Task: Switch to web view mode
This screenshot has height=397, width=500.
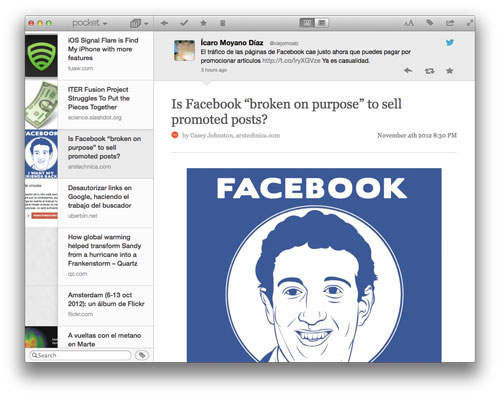Action: [322, 23]
